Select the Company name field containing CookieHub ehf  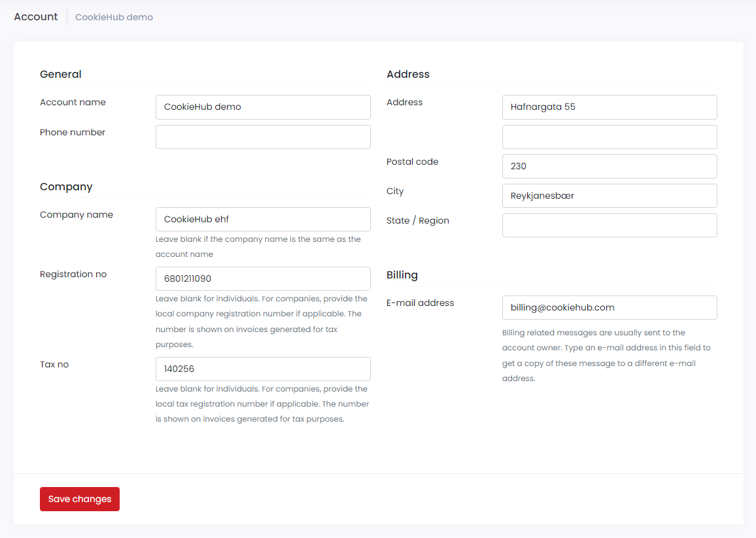tap(263, 219)
